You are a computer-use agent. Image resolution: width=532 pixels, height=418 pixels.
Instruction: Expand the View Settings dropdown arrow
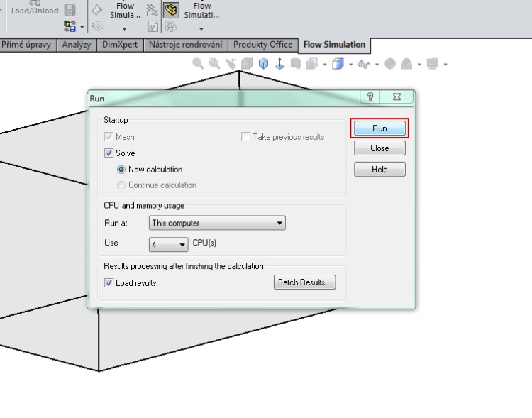(x=445, y=64)
